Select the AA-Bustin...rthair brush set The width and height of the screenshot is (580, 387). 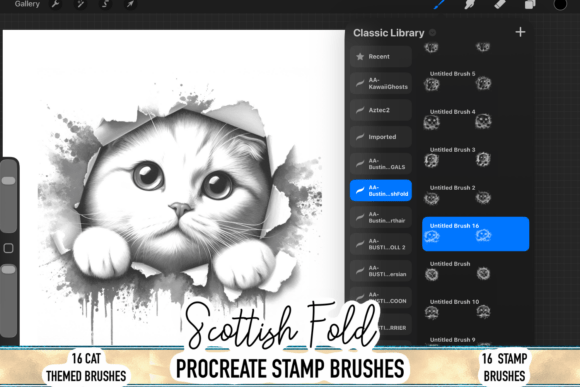coord(381,217)
